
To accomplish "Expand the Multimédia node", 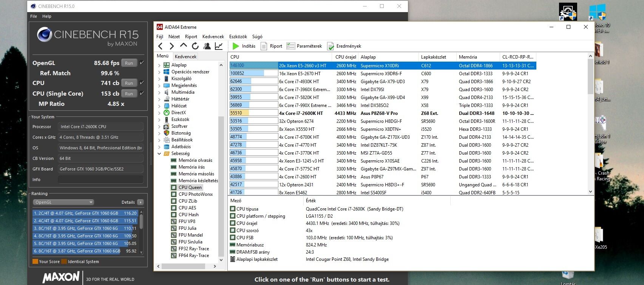I will click(x=159, y=92).
